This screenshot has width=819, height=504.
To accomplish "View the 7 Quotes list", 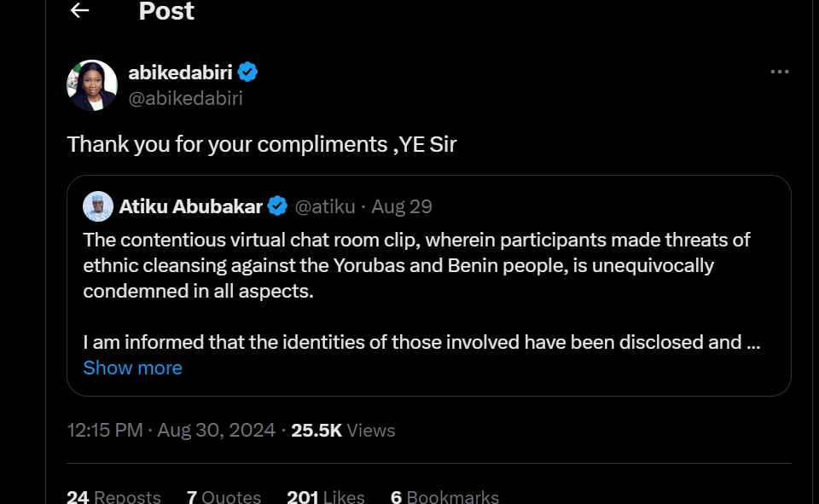I will (224, 496).
